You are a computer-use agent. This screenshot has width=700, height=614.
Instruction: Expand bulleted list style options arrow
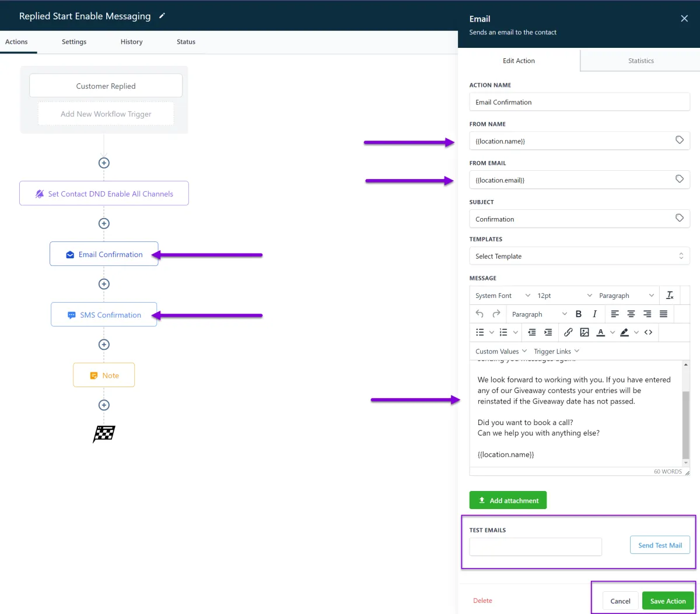tap(492, 332)
